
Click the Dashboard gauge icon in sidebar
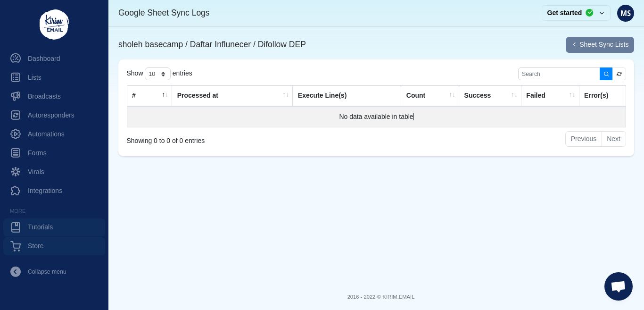(x=16, y=59)
